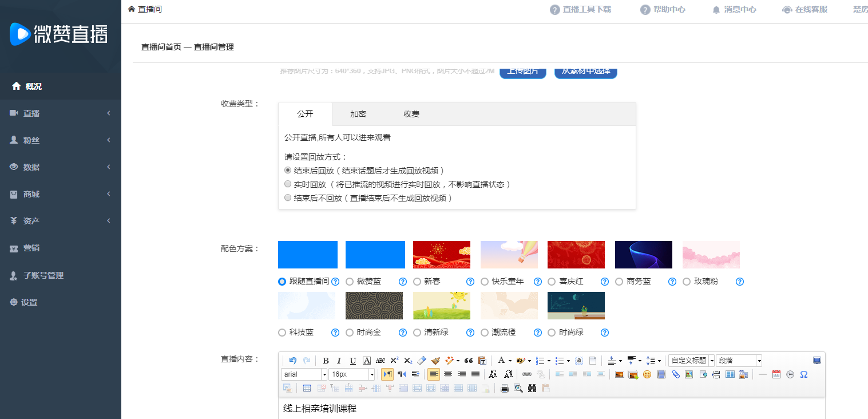Open 营销 in the sidebar
The image size is (868, 419).
coord(61,248)
